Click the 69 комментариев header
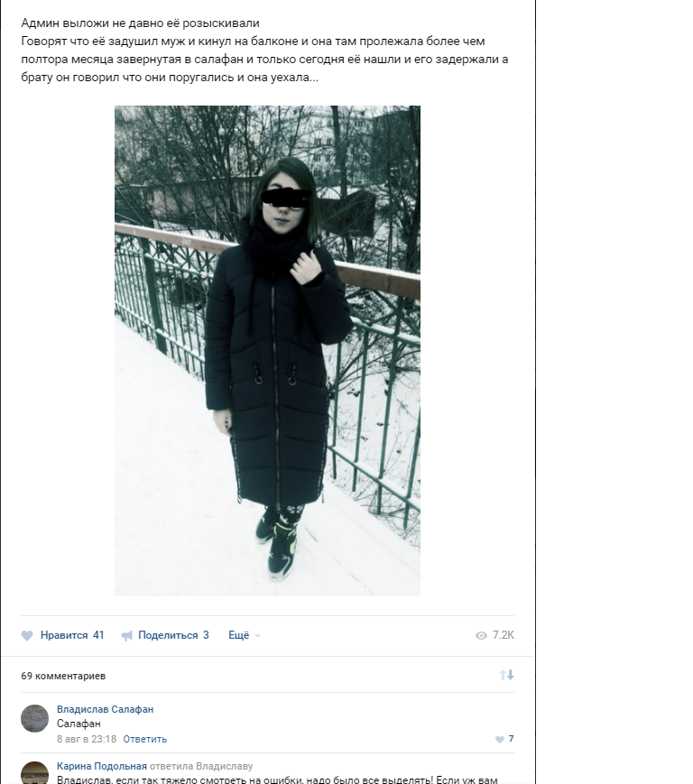The image size is (693, 784). click(x=63, y=676)
